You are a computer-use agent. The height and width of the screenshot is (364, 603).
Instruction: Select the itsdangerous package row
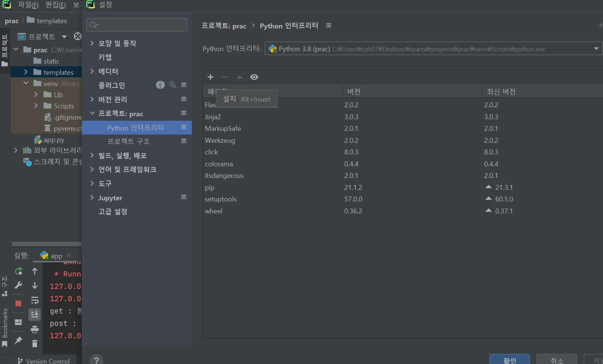point(403,176)
